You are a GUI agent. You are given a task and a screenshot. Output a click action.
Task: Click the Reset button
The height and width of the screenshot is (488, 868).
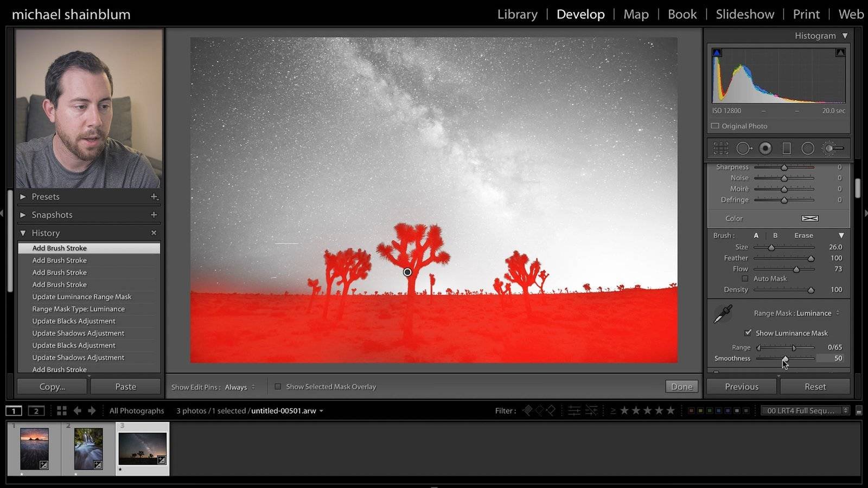pyautogui.click(x=815, y=387)
